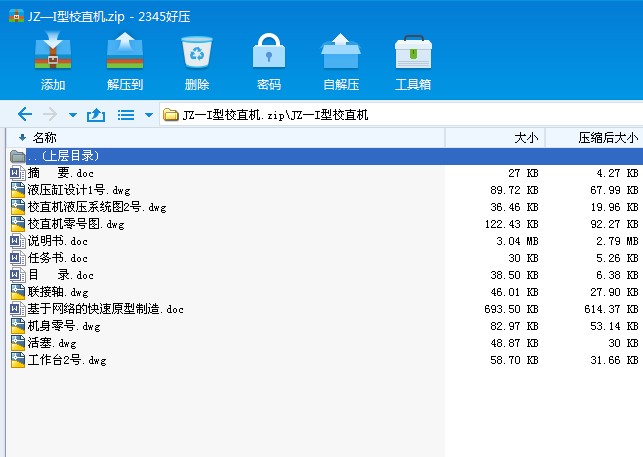Click the grey forward arrow
Image resolution: width=643 pixels, height=457 pixels.
click(50, 114)
